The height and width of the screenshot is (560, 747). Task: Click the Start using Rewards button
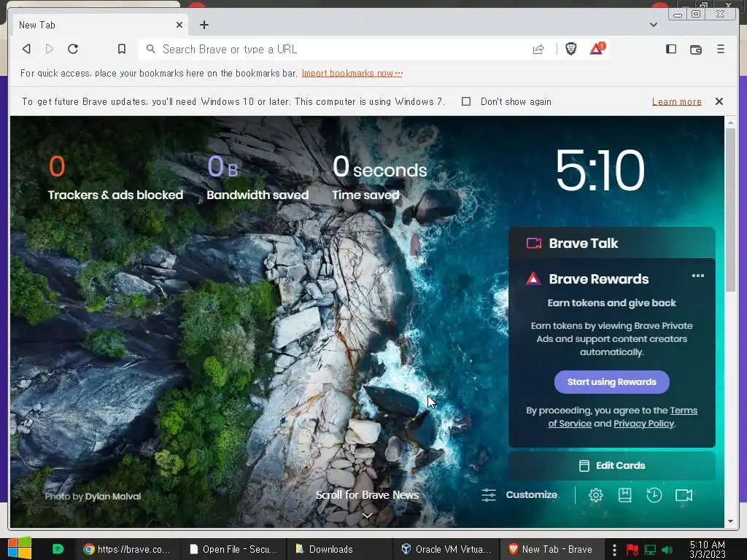(x=612, y=382)
